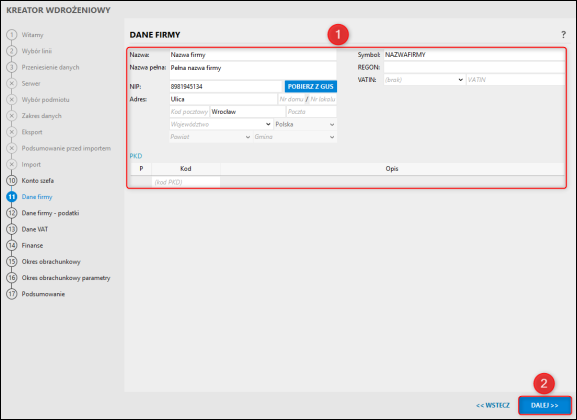Expand the Gmina dropdown

[295, 137]
